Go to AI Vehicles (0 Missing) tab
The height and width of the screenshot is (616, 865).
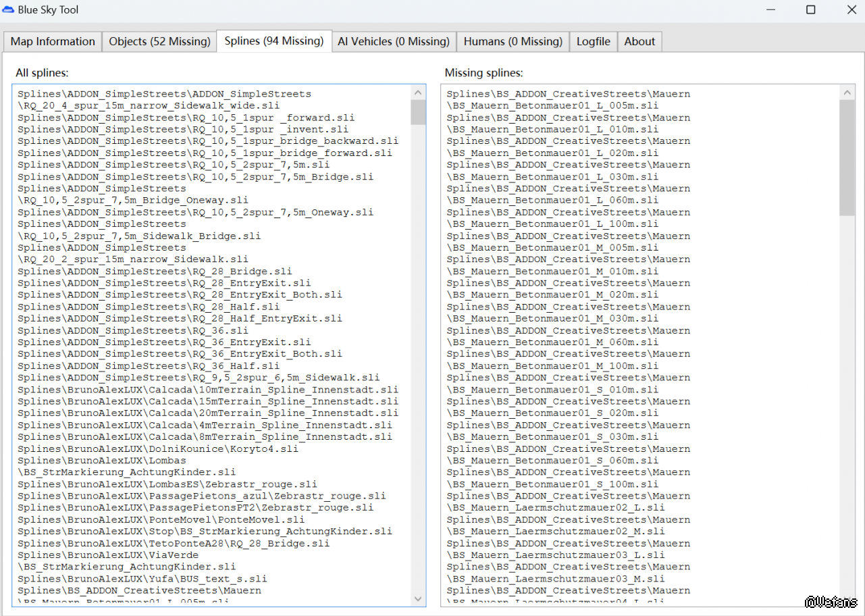coord(394,41)
